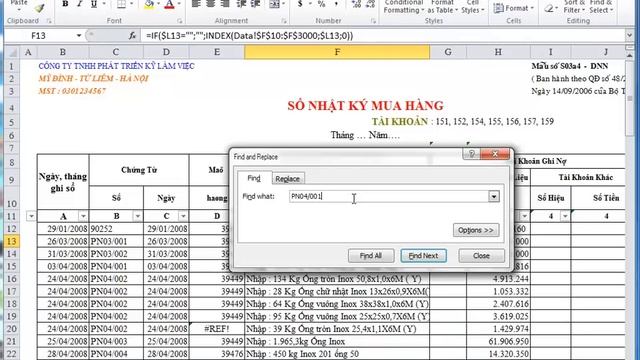Decrease decimal places

370,4
